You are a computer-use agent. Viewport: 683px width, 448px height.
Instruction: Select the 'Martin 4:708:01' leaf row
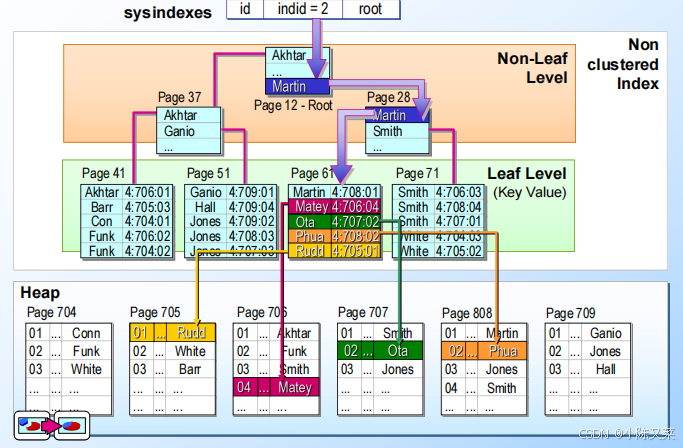(x=335, y=192)
